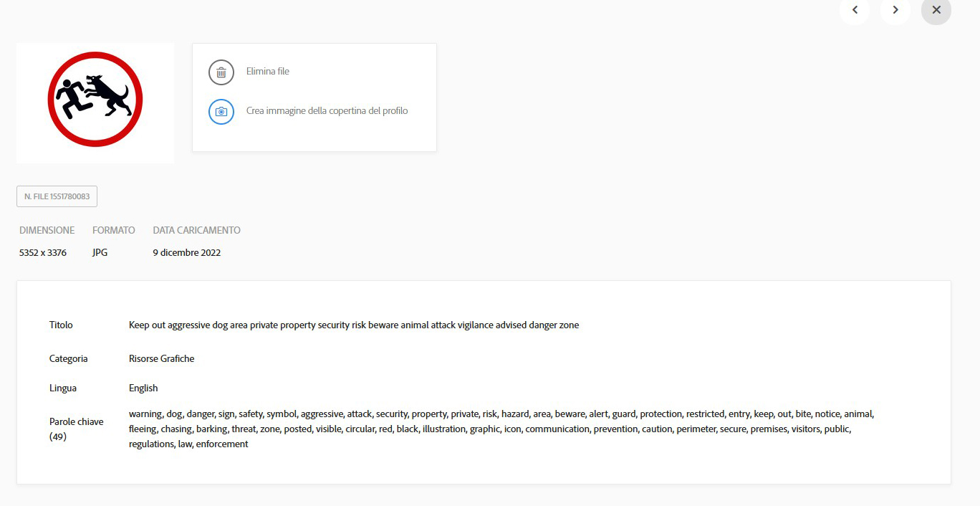Click the trash can icon

pos(221,72)
